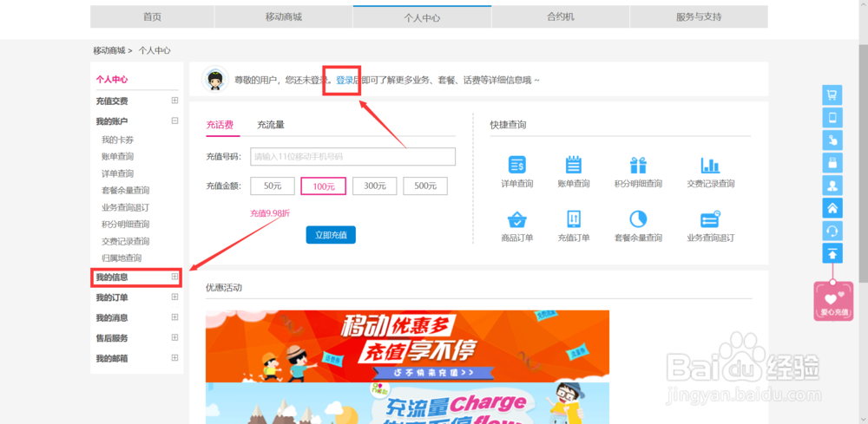868x424 pixels.
Task: Open 交费记录查询 in the sidebar
Action: click(125, 241)
